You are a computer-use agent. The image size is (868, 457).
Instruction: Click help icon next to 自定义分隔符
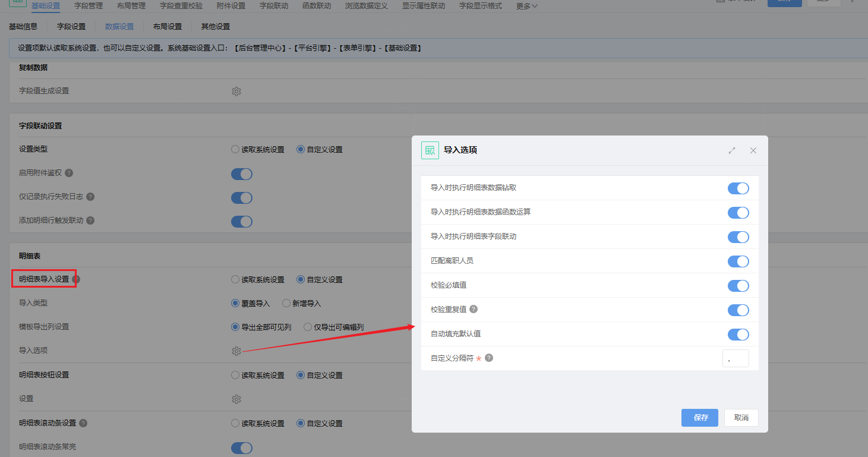pyautogui.click(x=489, y=358)
